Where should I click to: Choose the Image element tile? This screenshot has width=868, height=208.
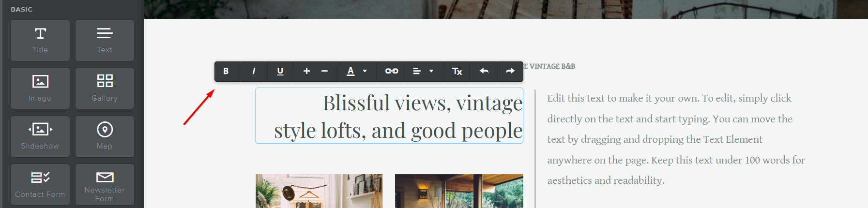coord(40,88)
